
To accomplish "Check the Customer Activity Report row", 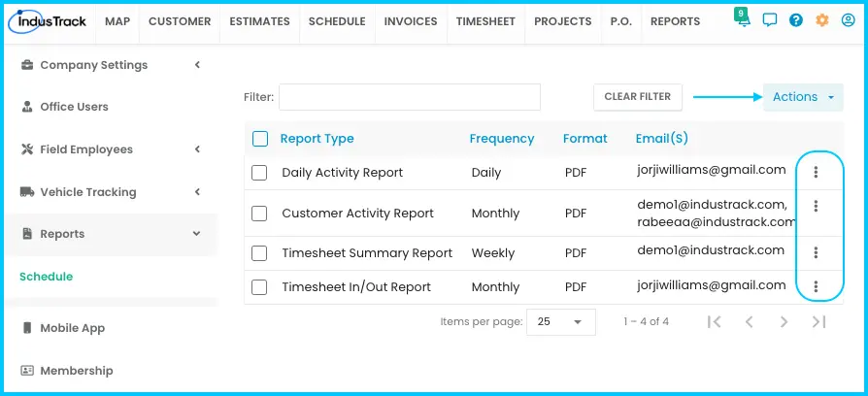I will pyautogui.click(x=259, y=214).
